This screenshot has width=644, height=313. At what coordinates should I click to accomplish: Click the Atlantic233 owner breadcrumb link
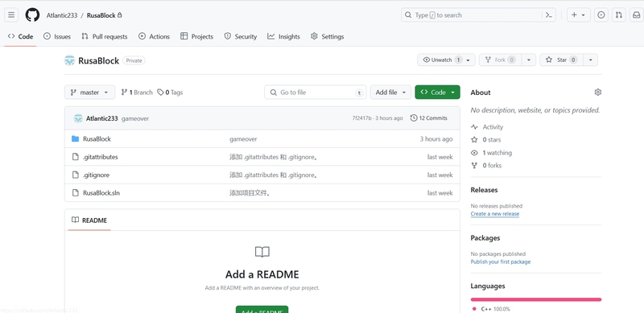tap(62, 15)
